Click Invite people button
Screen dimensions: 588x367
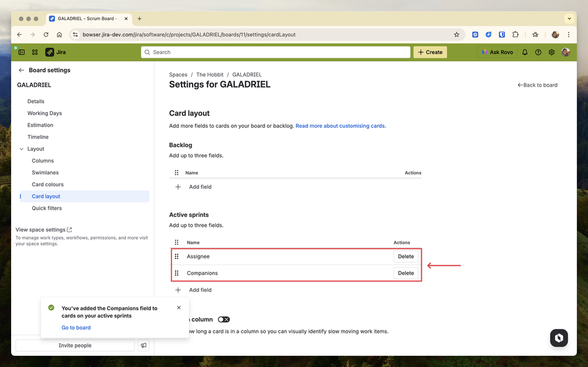[x=75, y=345]
